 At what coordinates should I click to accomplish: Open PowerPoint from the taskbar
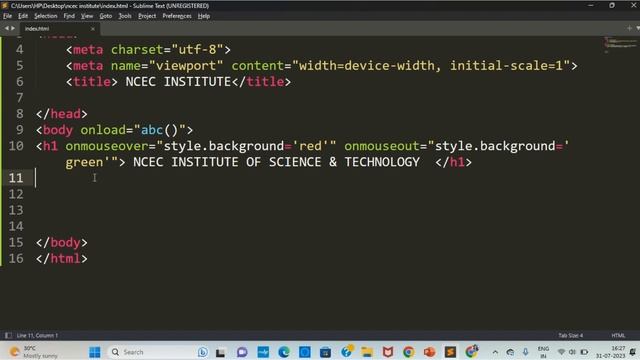[x=429, y=352]
